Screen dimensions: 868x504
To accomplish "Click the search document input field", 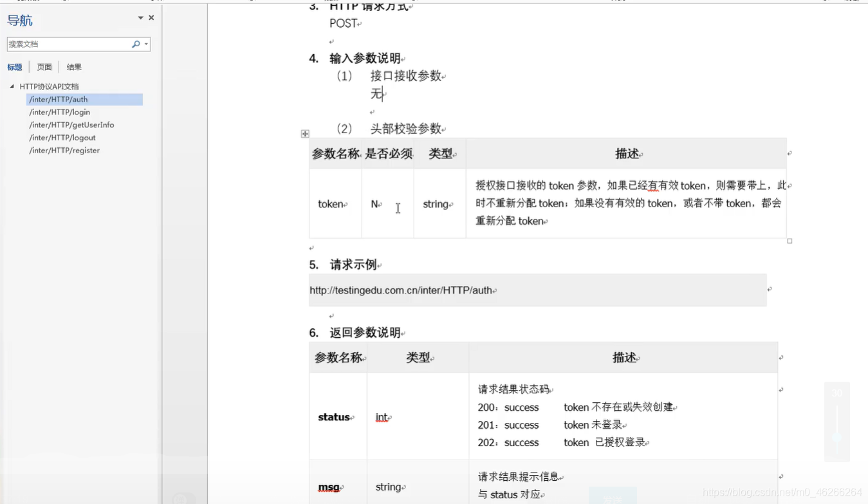I will tap(69, 44).
